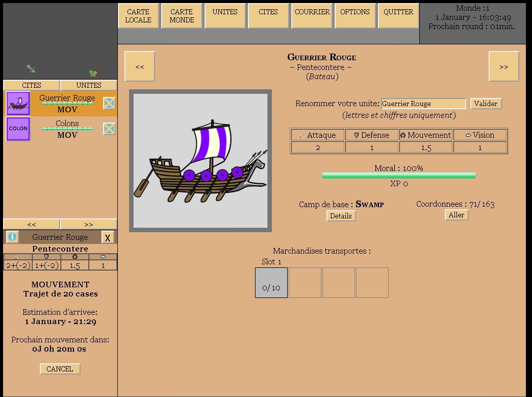Open the COURRIER menu

312,16
